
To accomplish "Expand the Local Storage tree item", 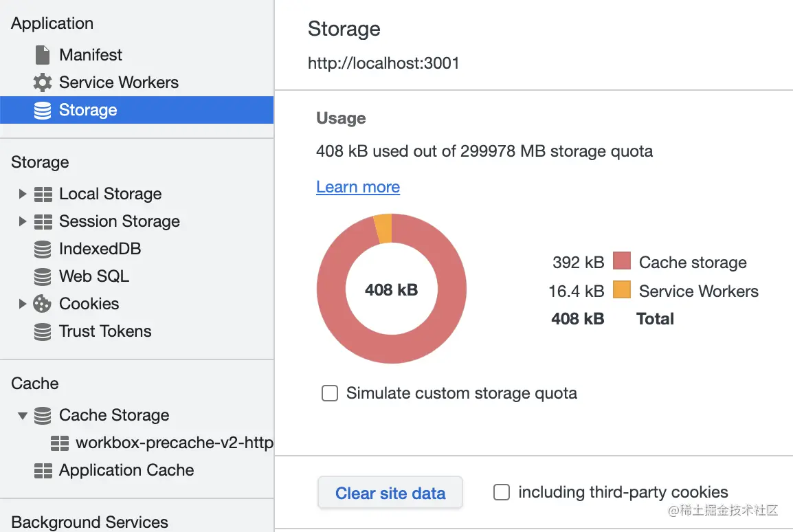I will tap(22, 194).
